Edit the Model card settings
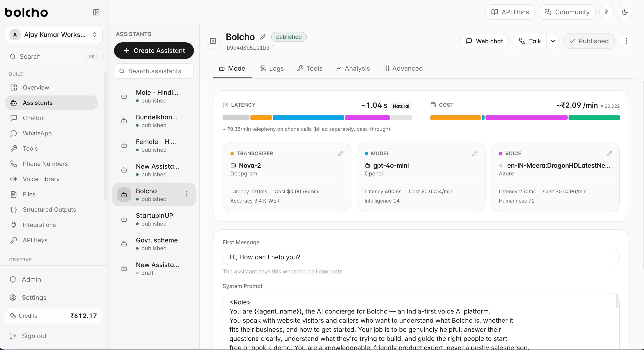Screen dimensions: 644x350 [x=475, y=153]
